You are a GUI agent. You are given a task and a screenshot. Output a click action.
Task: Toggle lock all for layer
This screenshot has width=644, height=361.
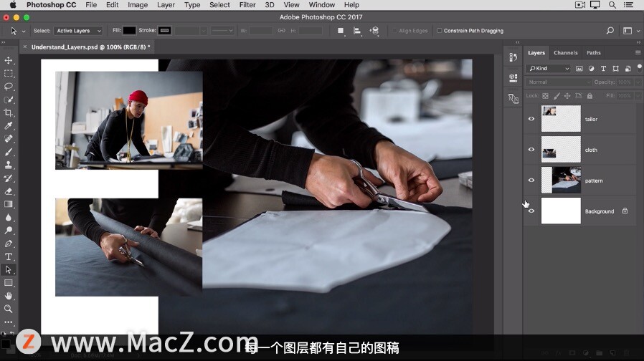click(589, 95)
